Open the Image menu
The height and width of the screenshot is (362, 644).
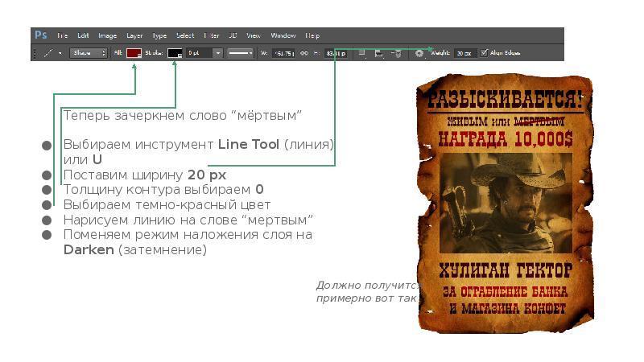pos(107,35)
